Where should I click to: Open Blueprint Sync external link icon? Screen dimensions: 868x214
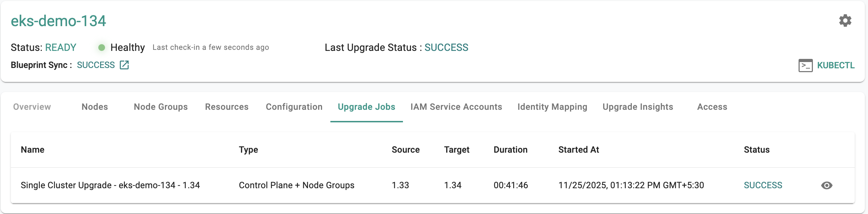point(124,65)
